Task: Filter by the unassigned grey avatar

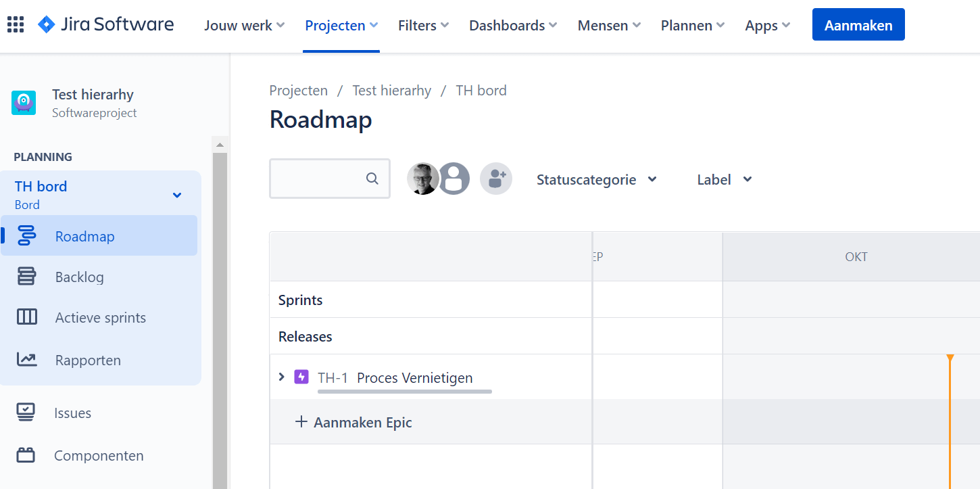Action: pyautogui.click(x=454, y=179)
